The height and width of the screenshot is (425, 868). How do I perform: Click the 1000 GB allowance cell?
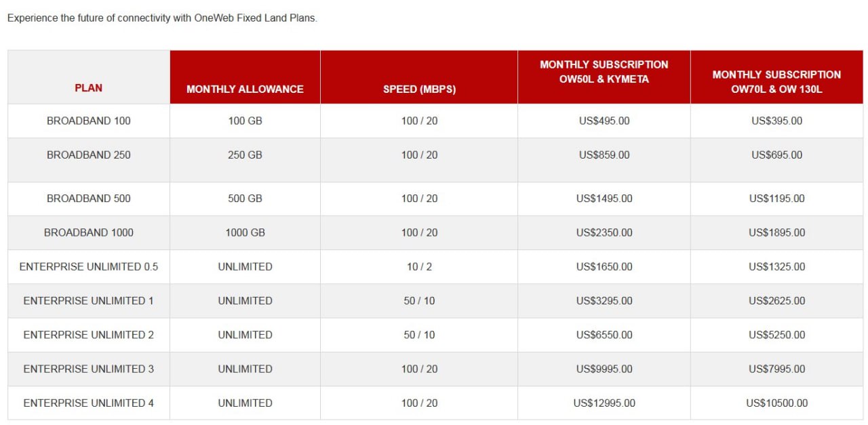(245, 232)
